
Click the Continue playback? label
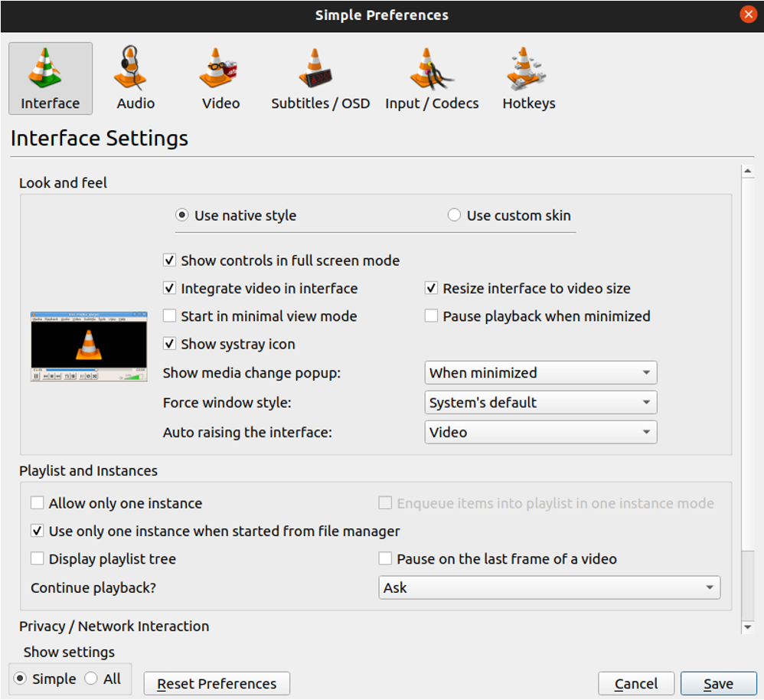pyautogui.click(x=93, y=588)
